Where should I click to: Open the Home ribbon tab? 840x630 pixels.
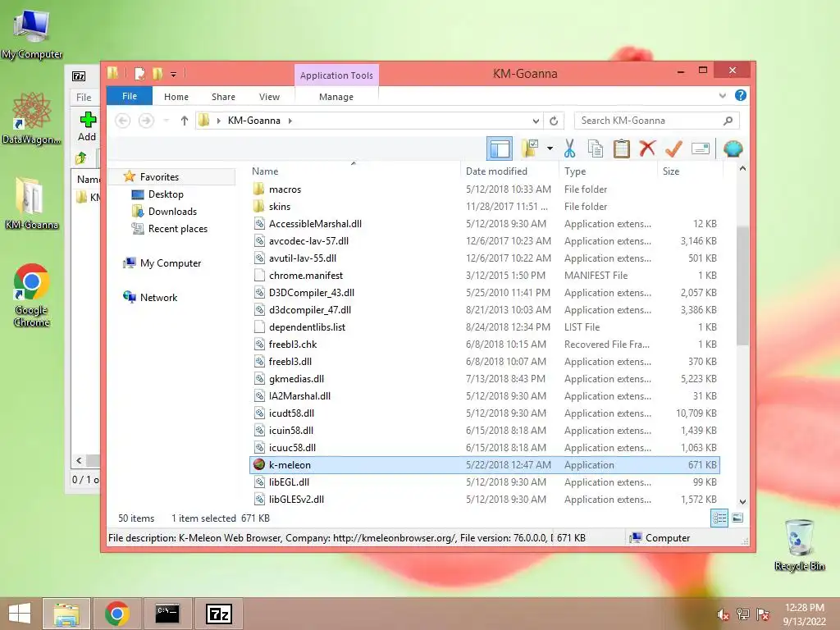point(176,97)
